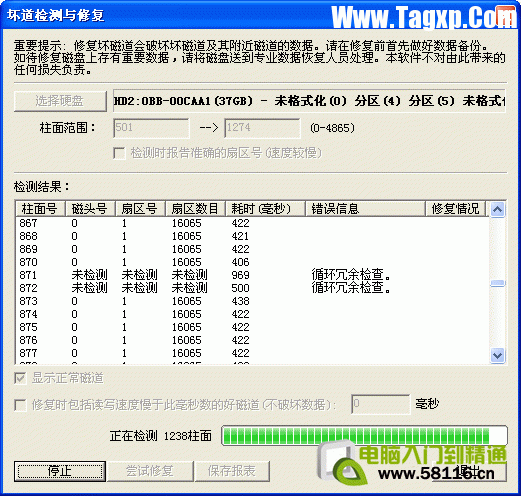
Task: Click the detection progress bar
Action: point(364,435)
